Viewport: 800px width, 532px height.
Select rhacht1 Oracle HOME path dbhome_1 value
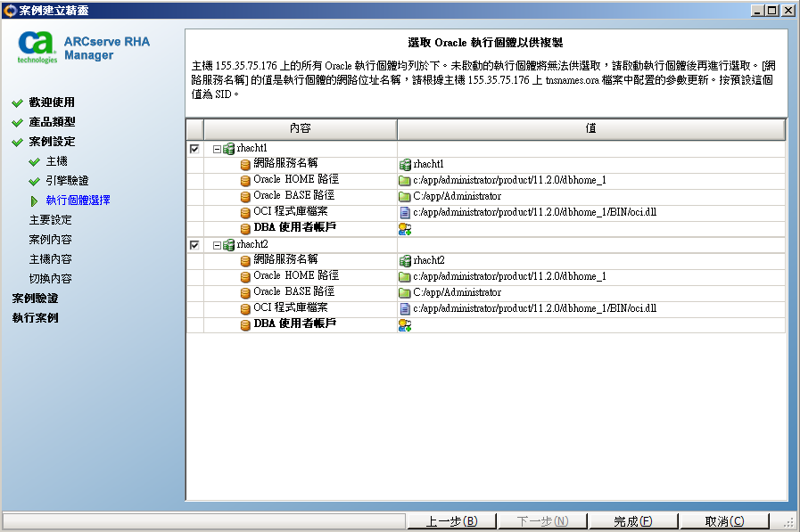tap(509, 180)
